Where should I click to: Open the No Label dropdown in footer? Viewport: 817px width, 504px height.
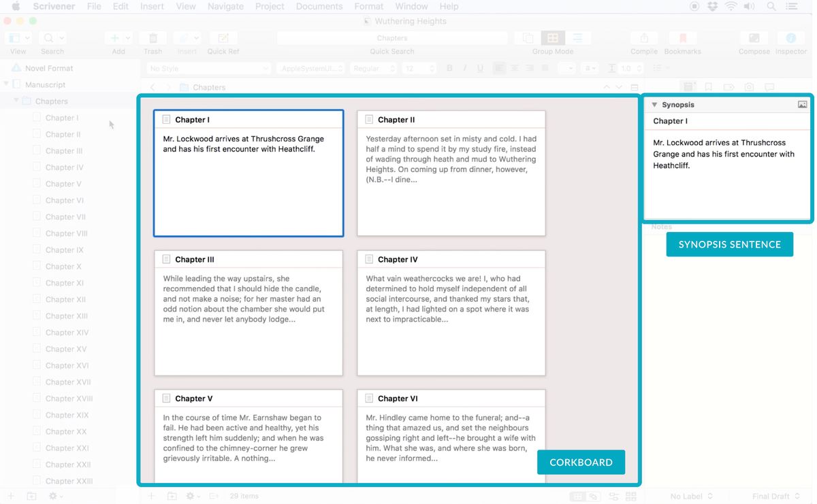692,497
